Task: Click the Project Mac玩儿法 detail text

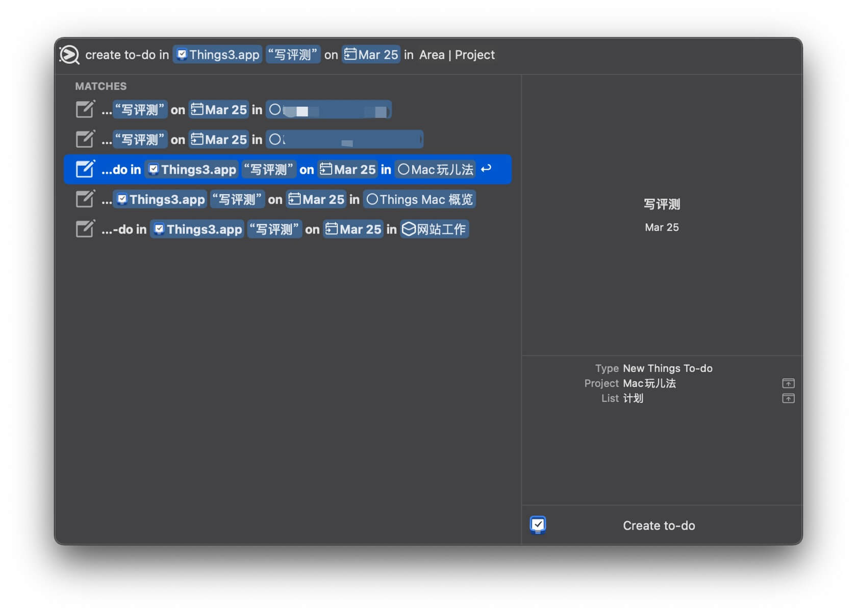Action: (x=630, y=383)
